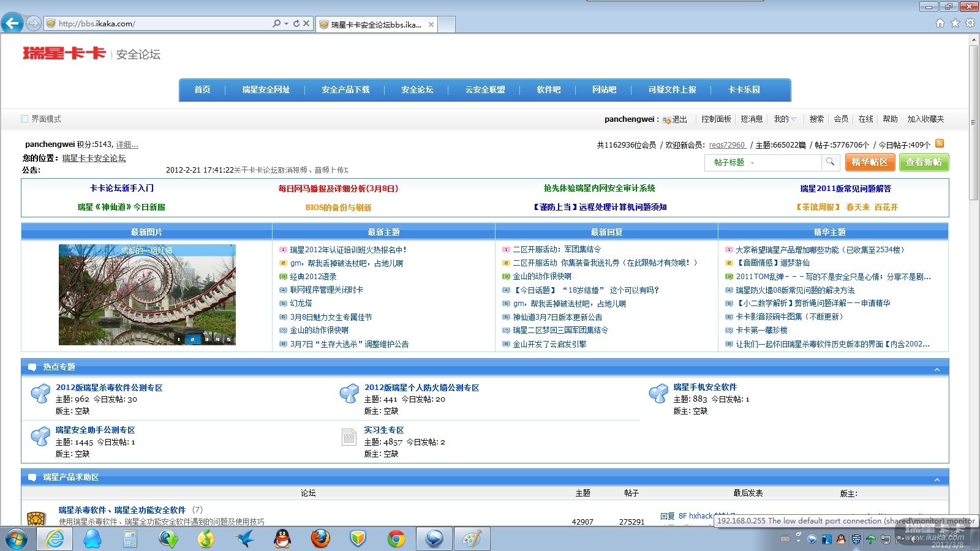980x551 pixels.
Task: Open Google Chrome from the taskbar
Action: pos(396,539)
